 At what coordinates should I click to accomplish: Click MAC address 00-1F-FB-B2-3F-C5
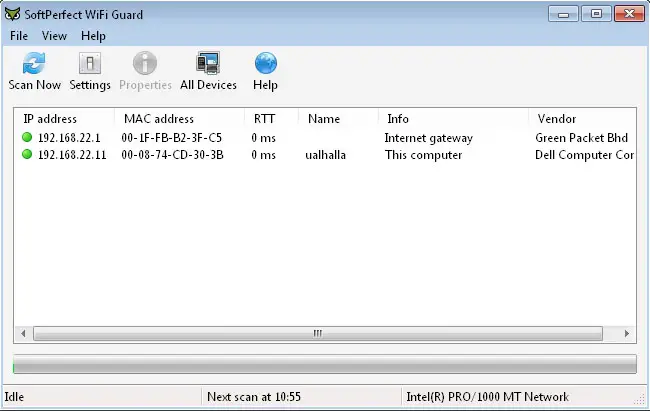coord(172,138)
